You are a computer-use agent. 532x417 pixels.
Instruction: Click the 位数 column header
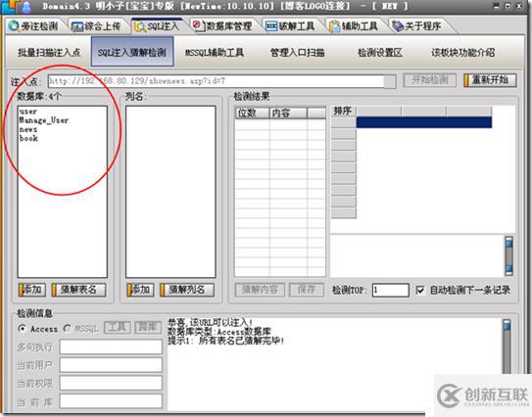click(x=252, y=113)
